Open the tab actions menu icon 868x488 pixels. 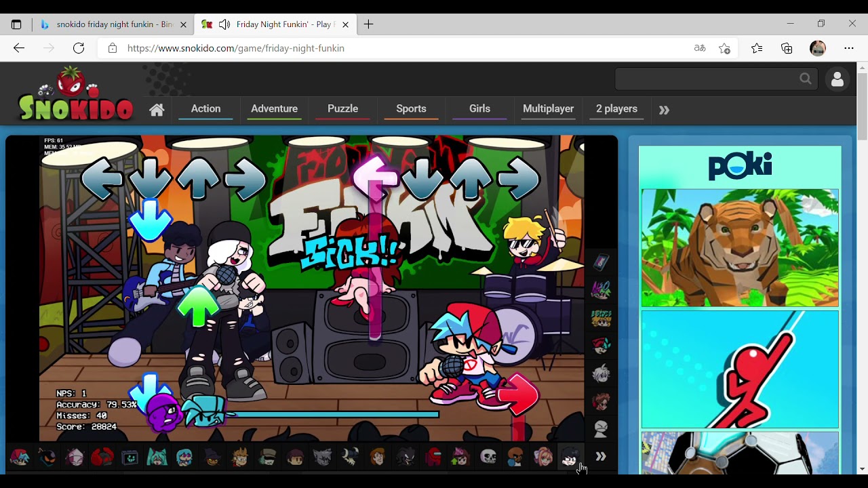(16, 24)
